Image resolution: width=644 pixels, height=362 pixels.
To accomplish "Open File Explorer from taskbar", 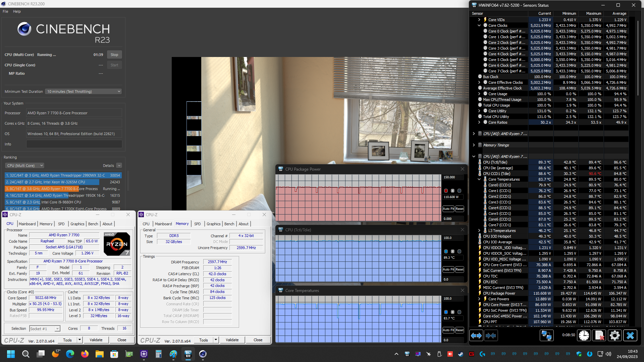I will pyautogui.click(x=100, y=354).
